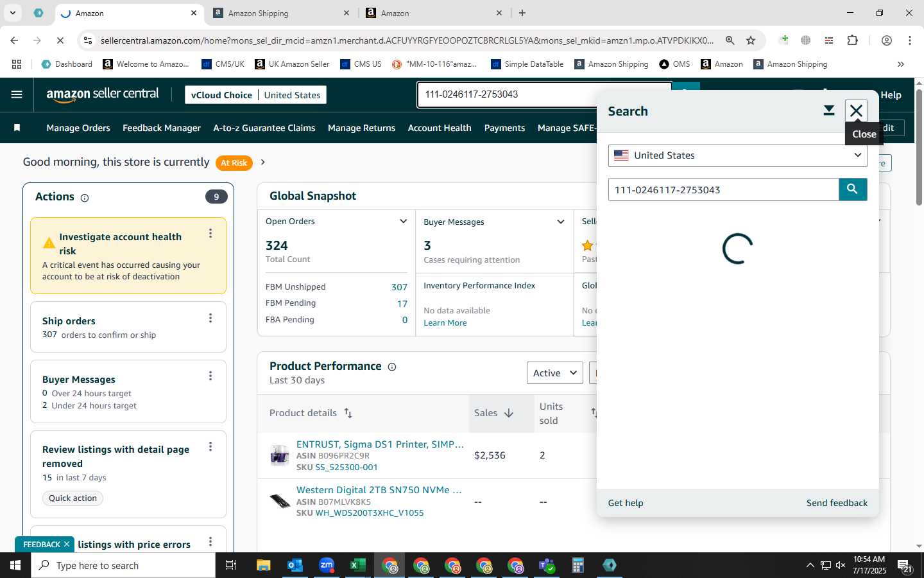Click the zoom magnifier icon in address bar

point(730,40)
